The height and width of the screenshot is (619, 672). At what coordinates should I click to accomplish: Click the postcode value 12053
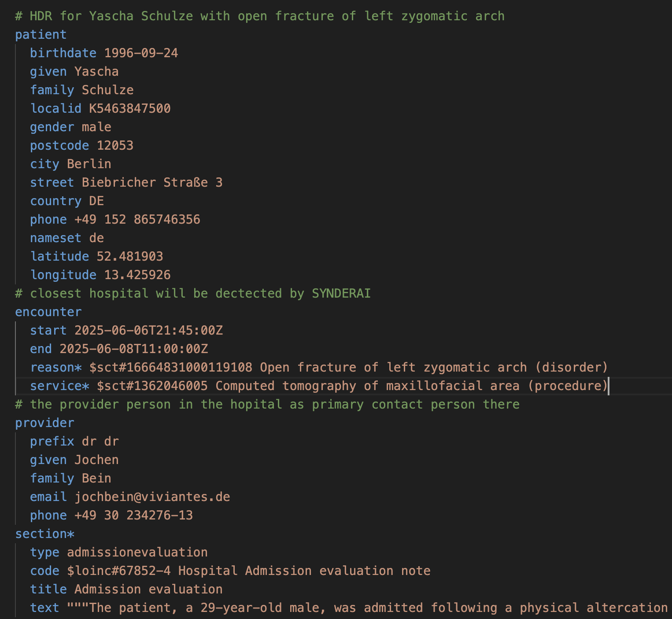point(115,146)
